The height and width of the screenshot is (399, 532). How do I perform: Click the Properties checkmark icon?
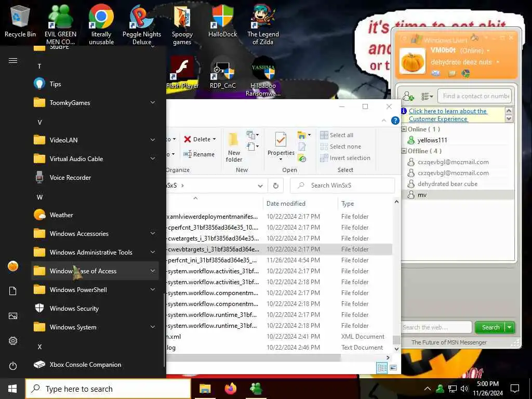(281, 140)
